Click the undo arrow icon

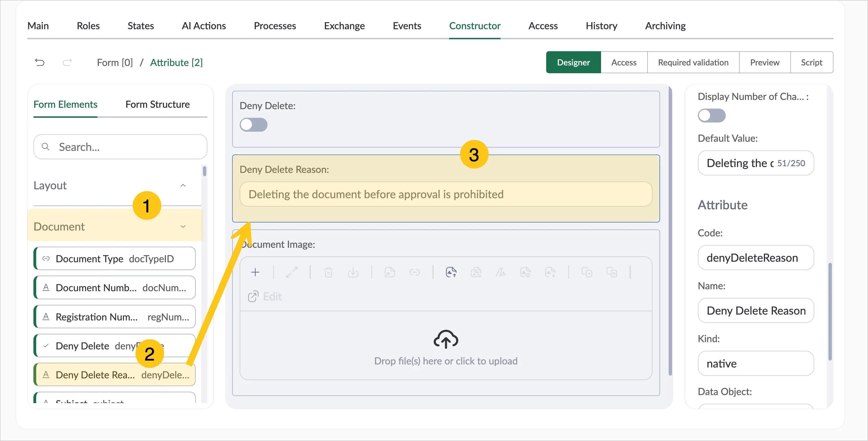click(x=40, y=62)
